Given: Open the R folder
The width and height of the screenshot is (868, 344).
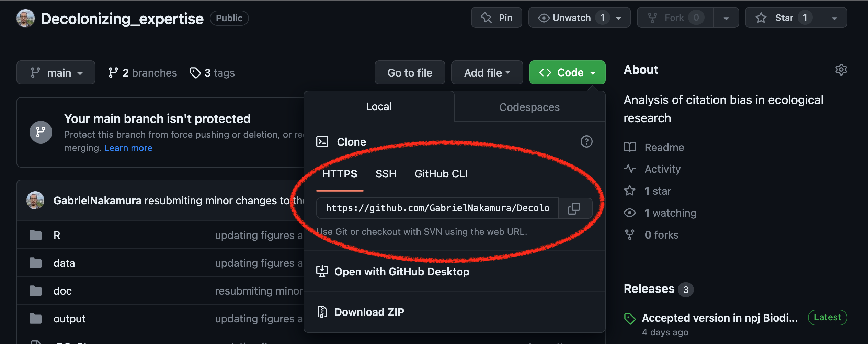Looking at the screenshot, I should coord(57,235).
